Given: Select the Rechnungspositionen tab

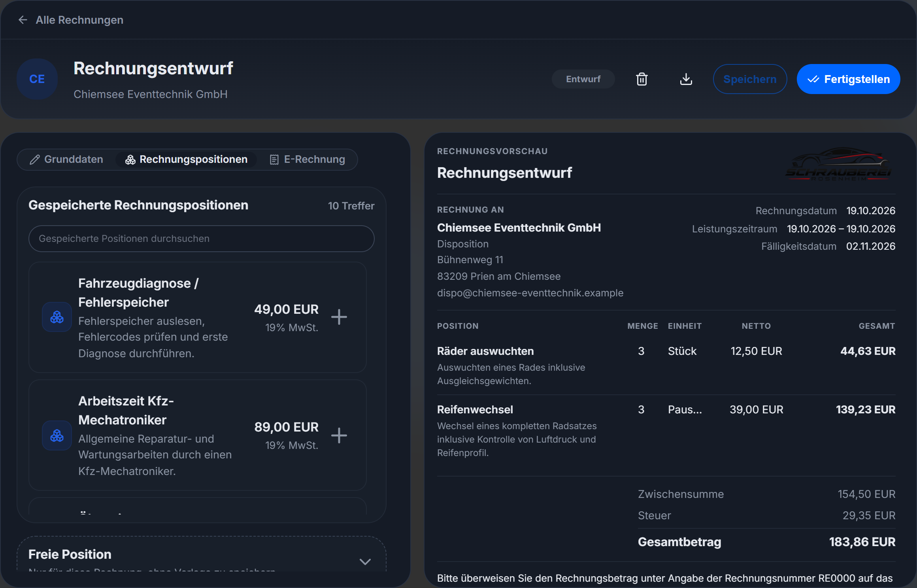Looking at the screenshot, I should [x=186, y=159].
